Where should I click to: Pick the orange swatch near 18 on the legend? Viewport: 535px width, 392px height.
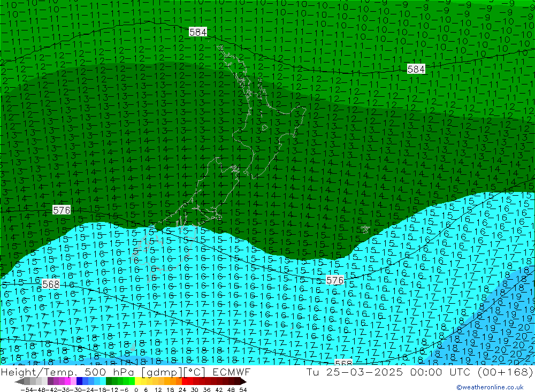(x=173, y=381)
